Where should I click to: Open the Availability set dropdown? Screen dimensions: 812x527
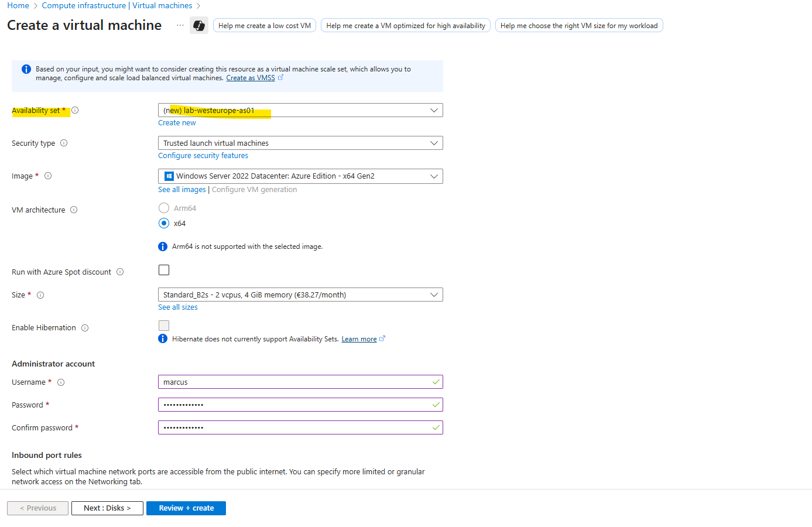(x=300, y=110)
